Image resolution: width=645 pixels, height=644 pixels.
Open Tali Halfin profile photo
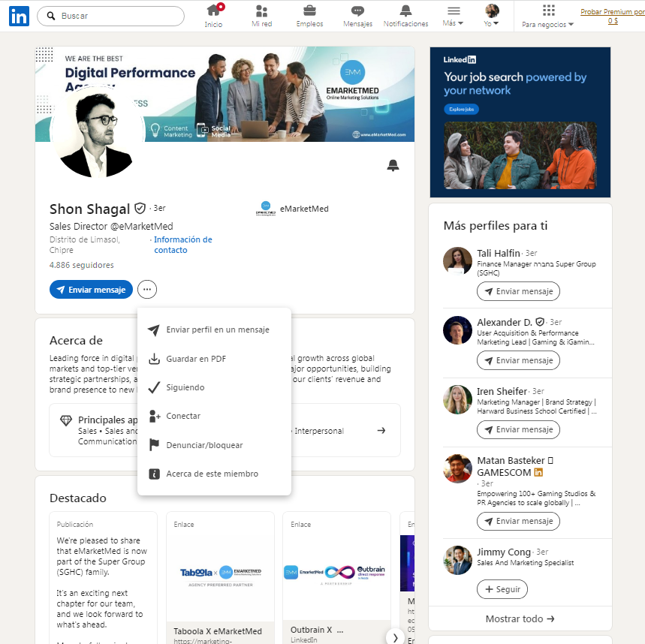tap(457, 260)
